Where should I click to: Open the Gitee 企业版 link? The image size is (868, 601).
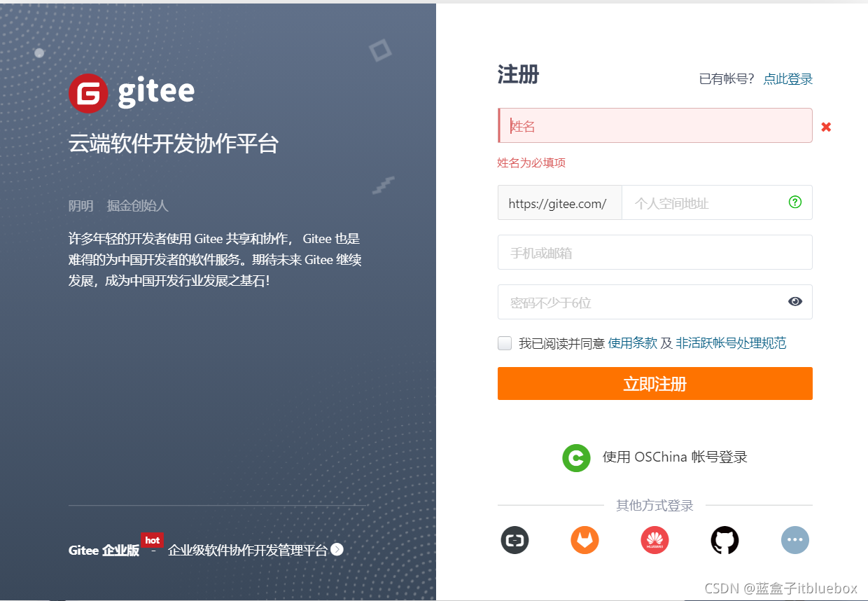click(104, 551)
